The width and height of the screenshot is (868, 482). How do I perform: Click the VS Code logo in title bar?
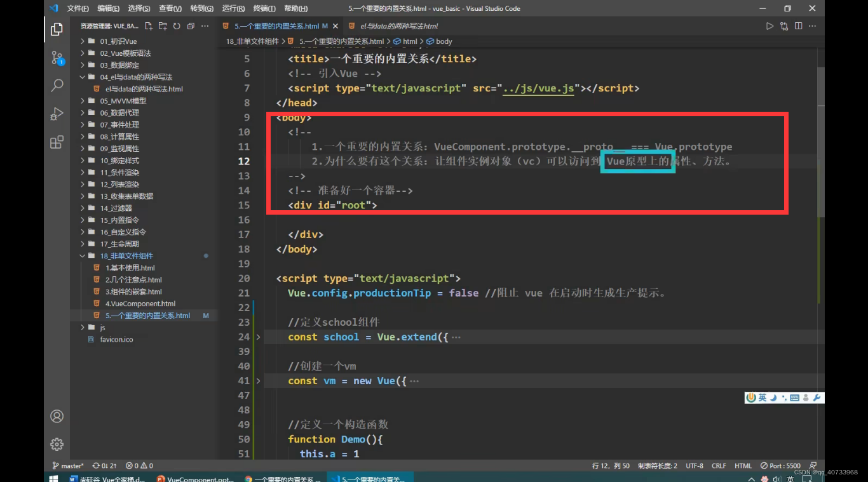(53, 8)
